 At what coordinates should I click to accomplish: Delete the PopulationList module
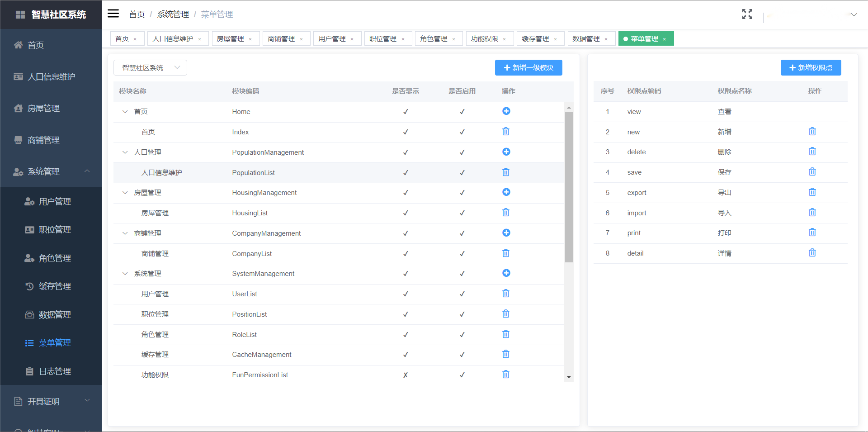tap(506, 172)
